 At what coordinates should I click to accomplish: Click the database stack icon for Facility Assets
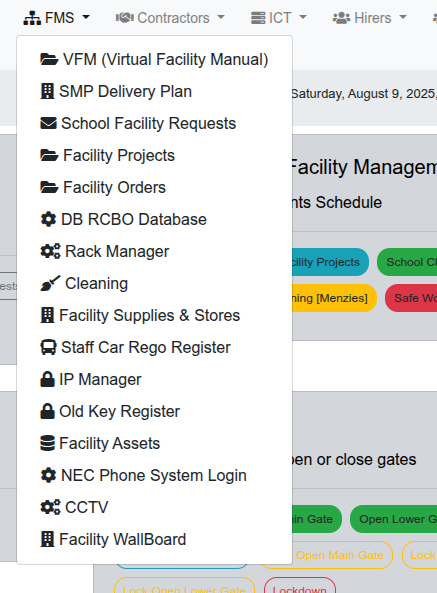coord(47,443)
